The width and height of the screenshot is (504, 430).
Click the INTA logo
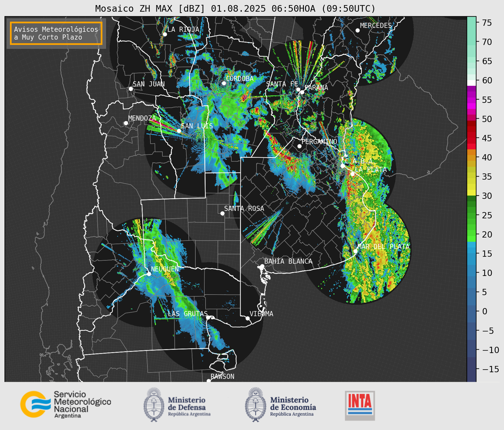pyautogui.click(x=360, y=405)
